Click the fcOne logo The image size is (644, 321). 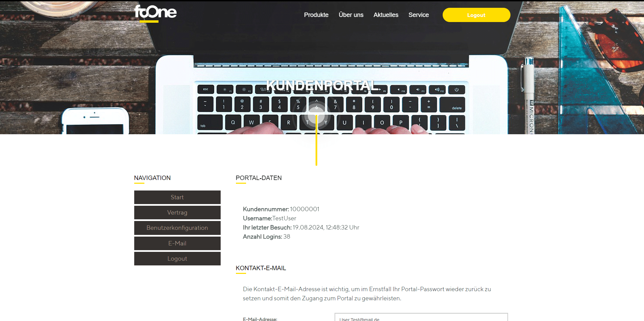[155, 14]
